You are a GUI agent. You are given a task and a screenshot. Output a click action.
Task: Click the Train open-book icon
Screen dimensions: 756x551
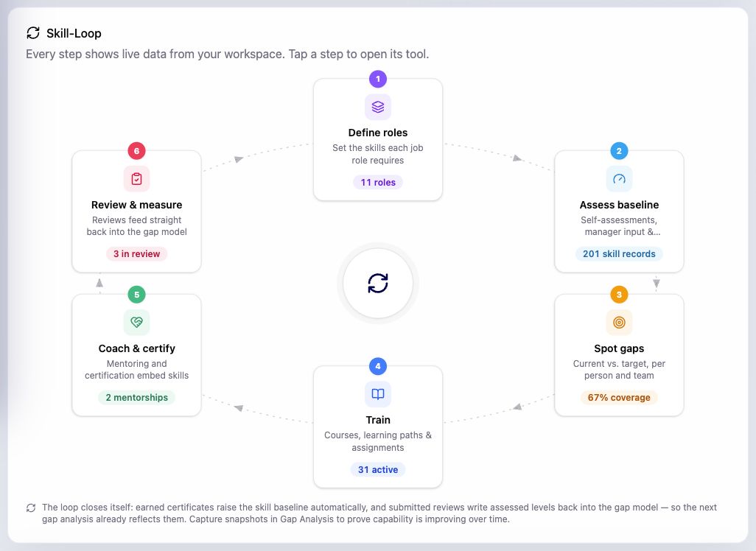378,394
